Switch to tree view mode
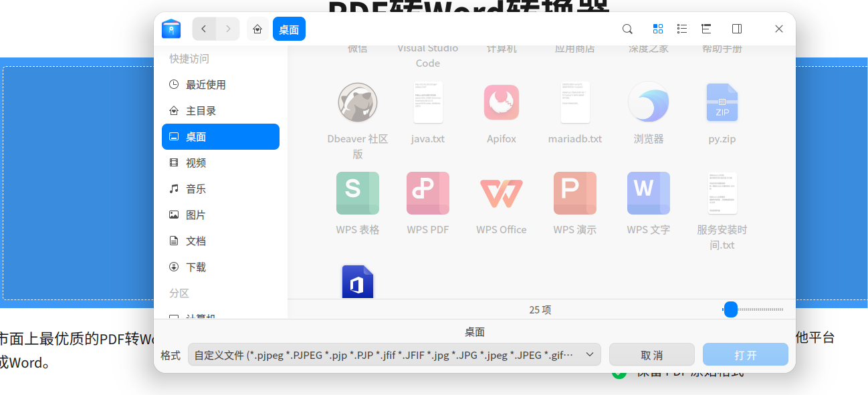The width and height of the screenshot is (868, 395). tap(706, 29)
